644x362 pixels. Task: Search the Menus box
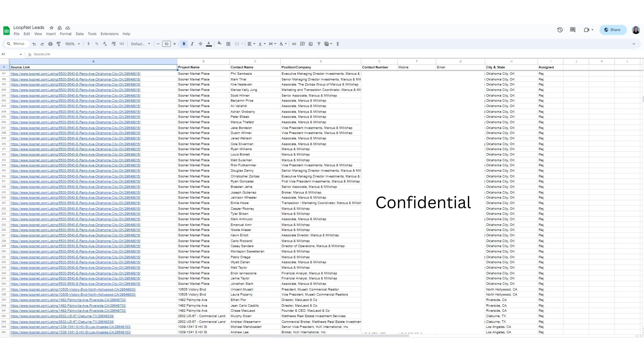[17, 44]
